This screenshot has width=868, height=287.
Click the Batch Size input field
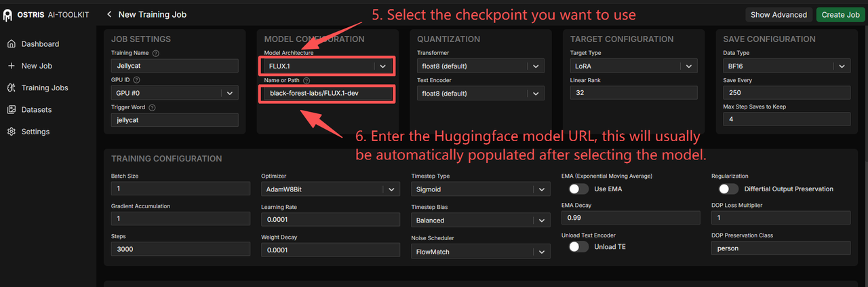coord(179,189)
